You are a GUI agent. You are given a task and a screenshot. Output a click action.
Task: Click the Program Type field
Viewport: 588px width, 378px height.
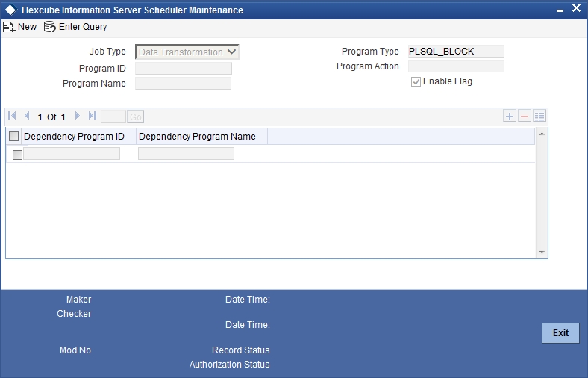coord(456,52)
